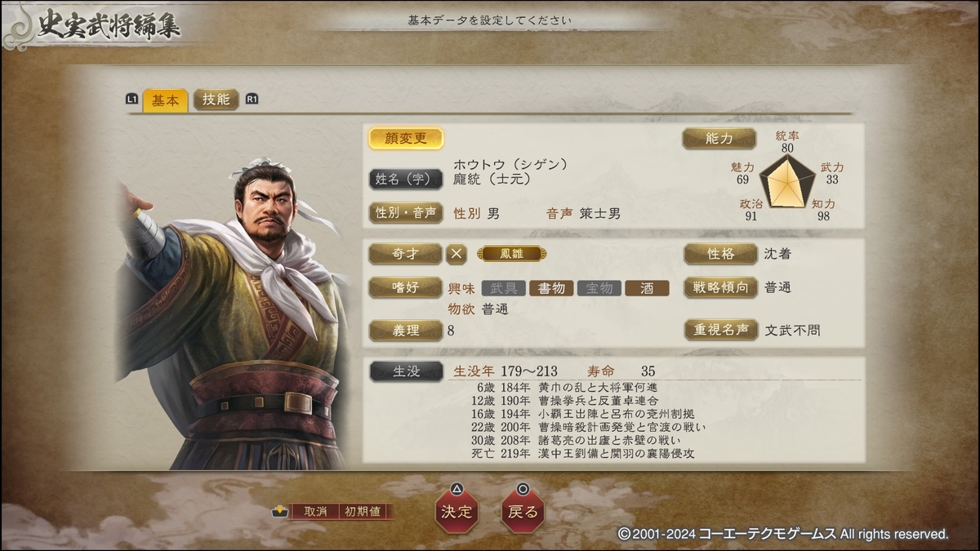Image resolution: width=980 pixels, height=551 pixels.
Task: Toggle the 書物 interest tag
Action: tap(551, 288)
